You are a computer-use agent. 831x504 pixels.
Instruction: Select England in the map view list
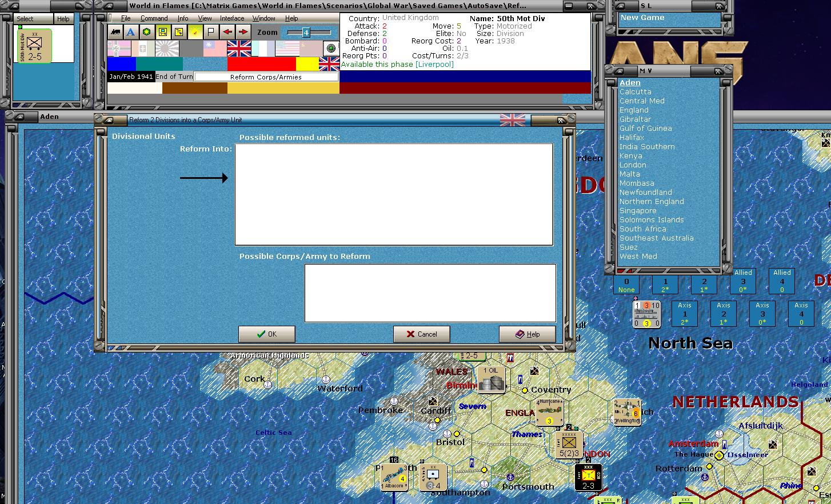coord(634,110)
